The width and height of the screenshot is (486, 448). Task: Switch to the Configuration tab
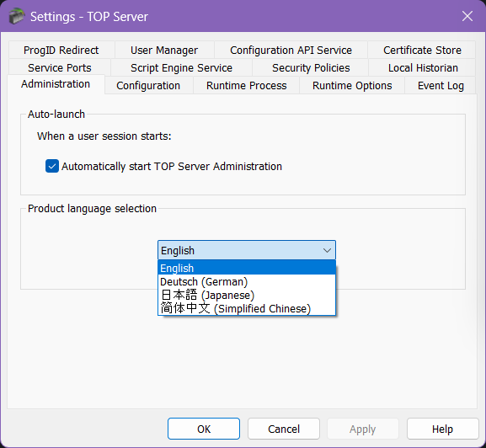coord(148,85)
